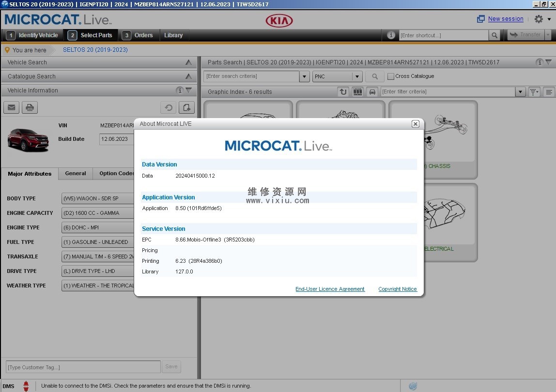Click the undo/reset vehicle icon
556x392 pixels.
point(169,107)
